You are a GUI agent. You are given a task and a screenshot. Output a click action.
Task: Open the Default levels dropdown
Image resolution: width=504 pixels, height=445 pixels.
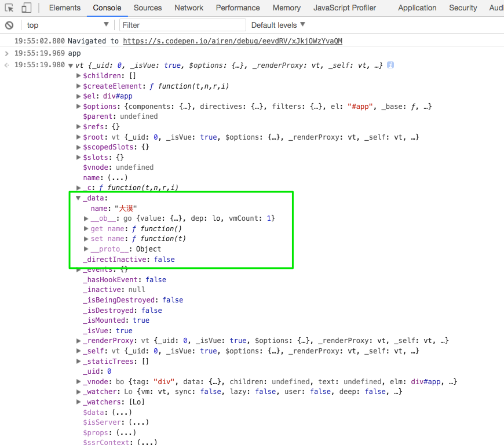click(278, 25)
